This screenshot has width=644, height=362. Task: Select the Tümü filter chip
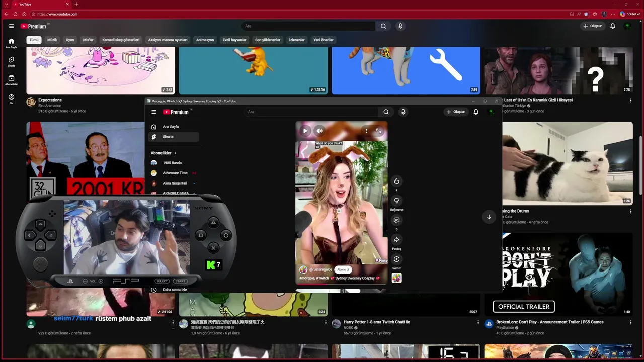pyautogui.click(x=34, y=40)
